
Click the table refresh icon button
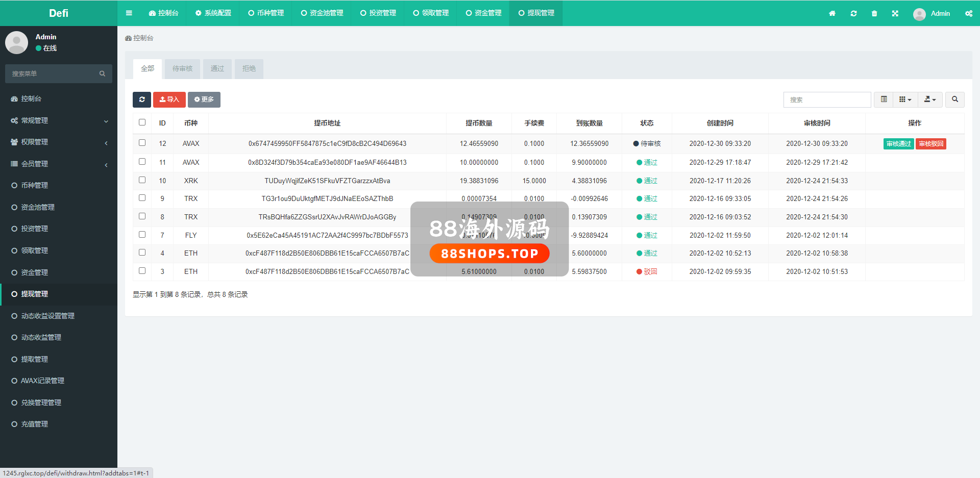pyautogui.click(x=141, y=99)
